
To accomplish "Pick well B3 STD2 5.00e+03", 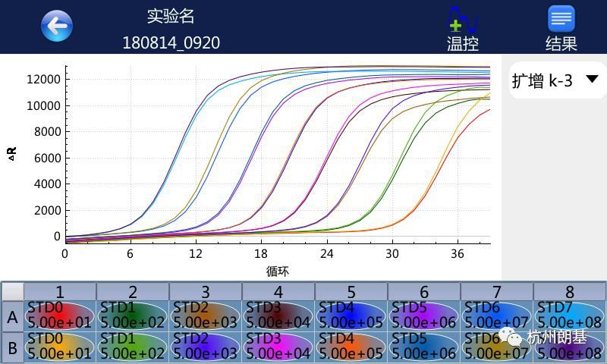I will tap(206, 347).
